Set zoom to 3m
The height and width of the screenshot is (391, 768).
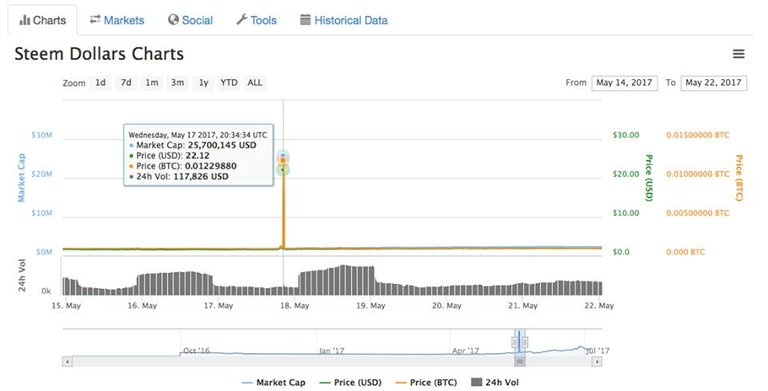(x=177, y=83)
